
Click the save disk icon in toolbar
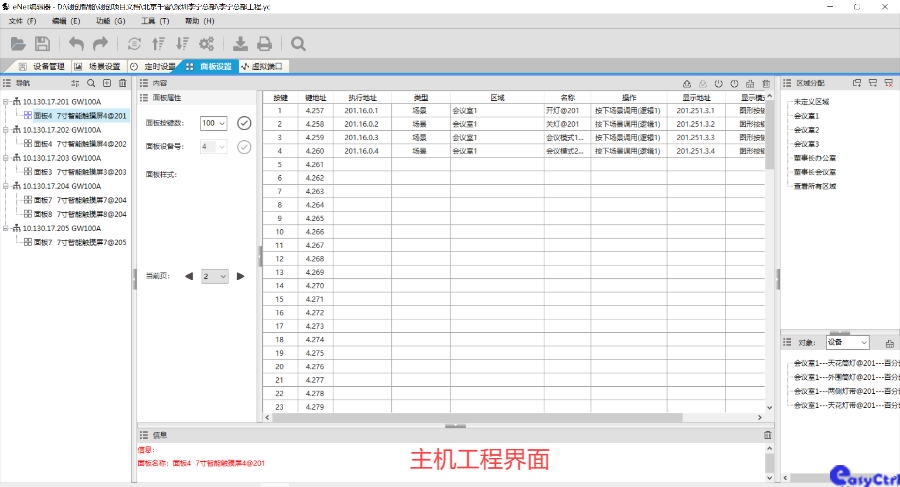tap(42, 43)
